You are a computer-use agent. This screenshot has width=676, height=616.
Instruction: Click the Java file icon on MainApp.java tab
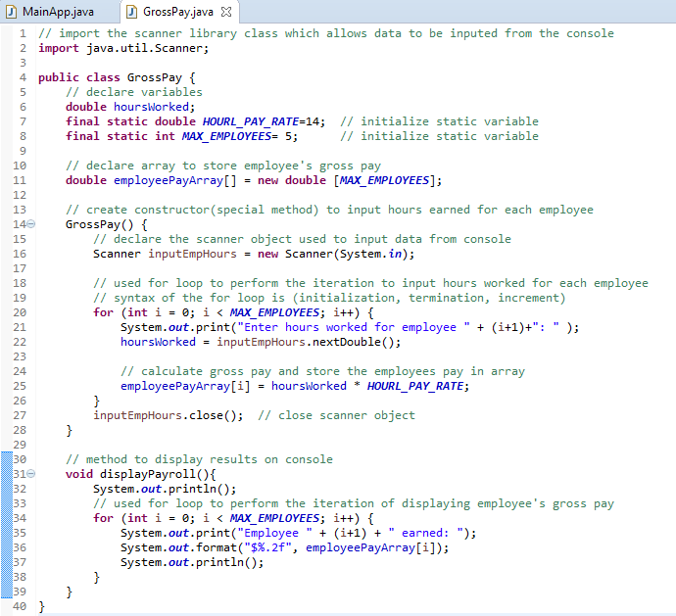tap(12, 12)
